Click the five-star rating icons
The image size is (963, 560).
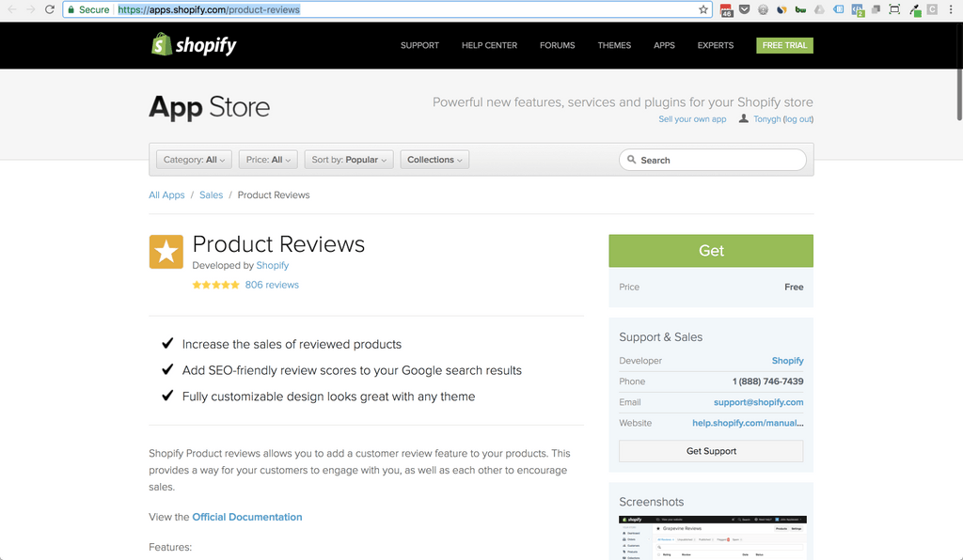pyautogui.click(x=215, y=285)
